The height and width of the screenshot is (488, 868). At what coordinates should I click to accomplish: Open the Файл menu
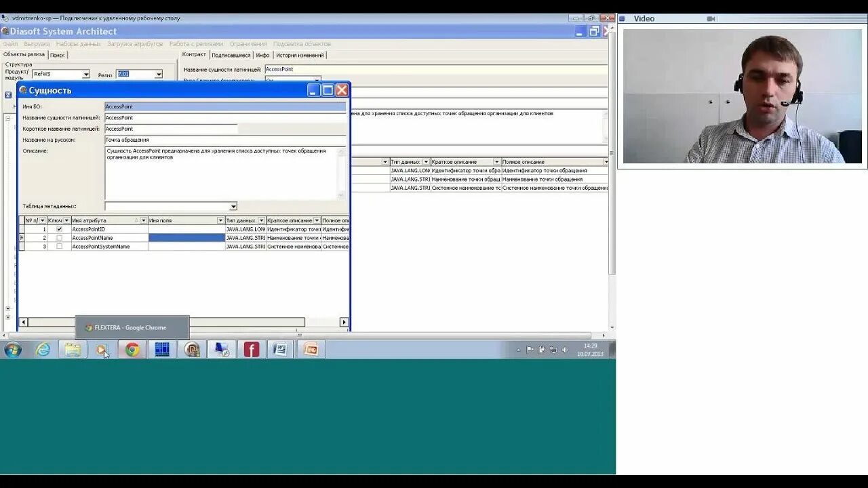(10, 43)
